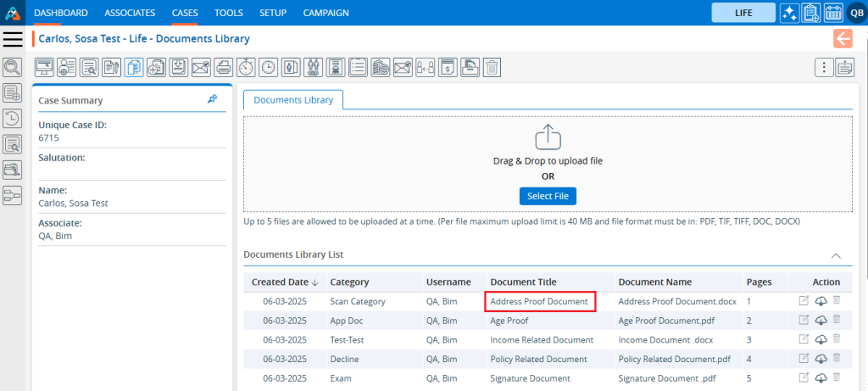Download the Address Proof Document file

click(821, 300)
